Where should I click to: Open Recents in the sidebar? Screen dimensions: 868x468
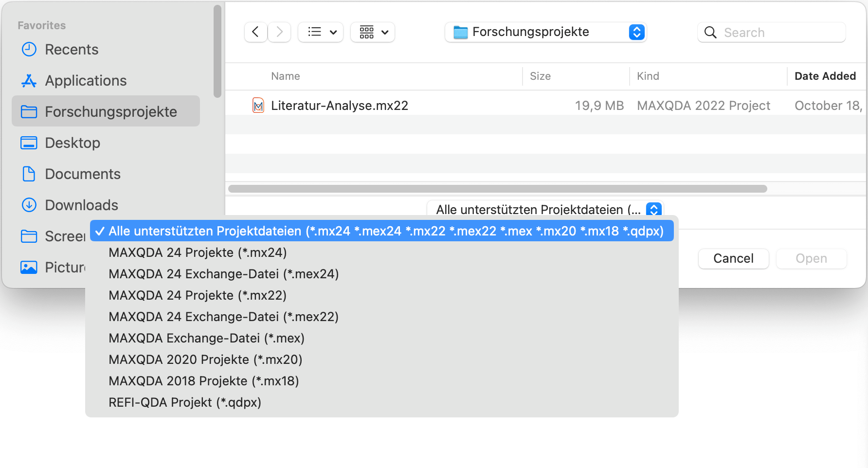pos(72,50)
